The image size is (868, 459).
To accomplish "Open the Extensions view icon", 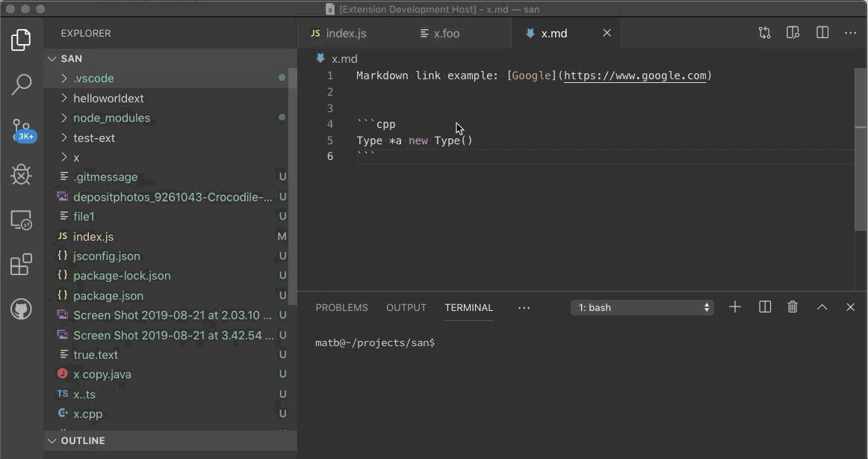I will tap(21, 265).
